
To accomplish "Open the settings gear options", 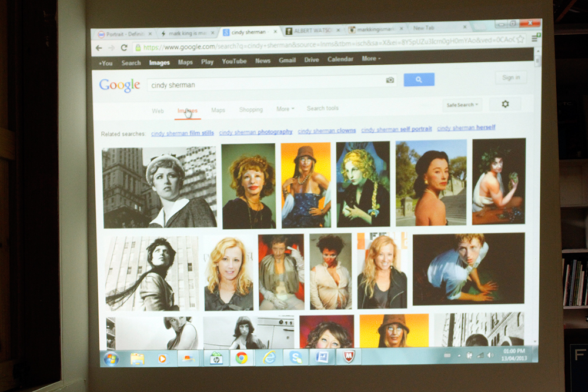I will [505, 104].
